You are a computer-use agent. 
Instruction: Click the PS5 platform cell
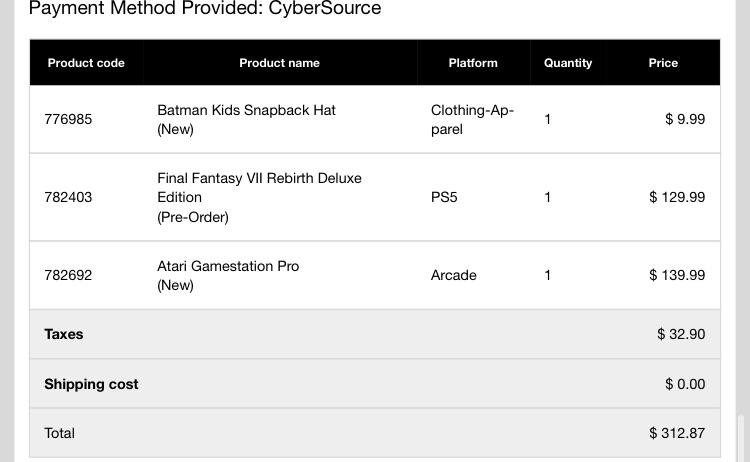point(444,197)
